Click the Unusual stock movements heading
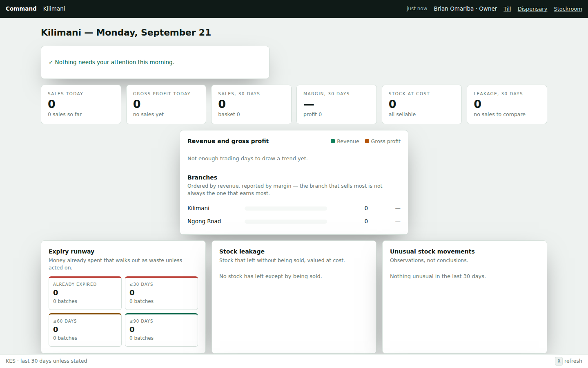This screenshot has height=368, width=588. [x=432, y=251]
